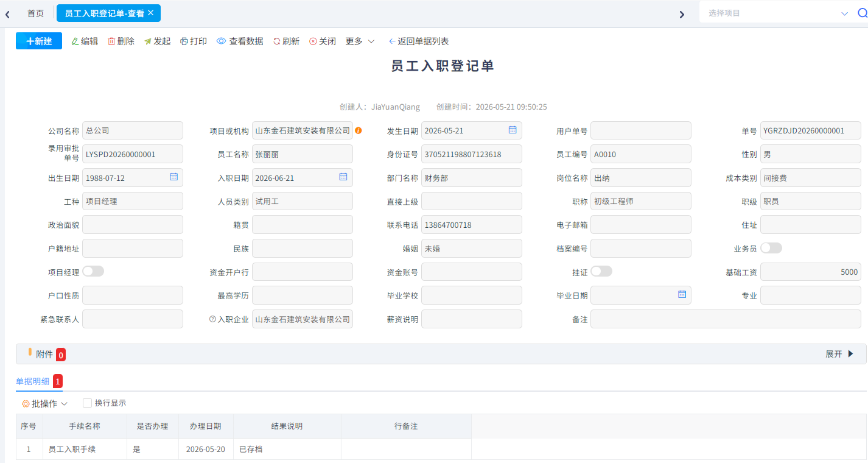Image resolution: width=868 pixels, height=463 pixels.
Task: Click the 身份证号 field
Action: (472, 154)
